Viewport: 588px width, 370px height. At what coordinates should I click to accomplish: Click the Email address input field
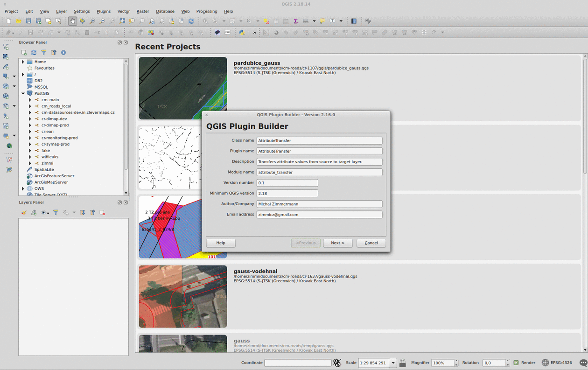319,214
